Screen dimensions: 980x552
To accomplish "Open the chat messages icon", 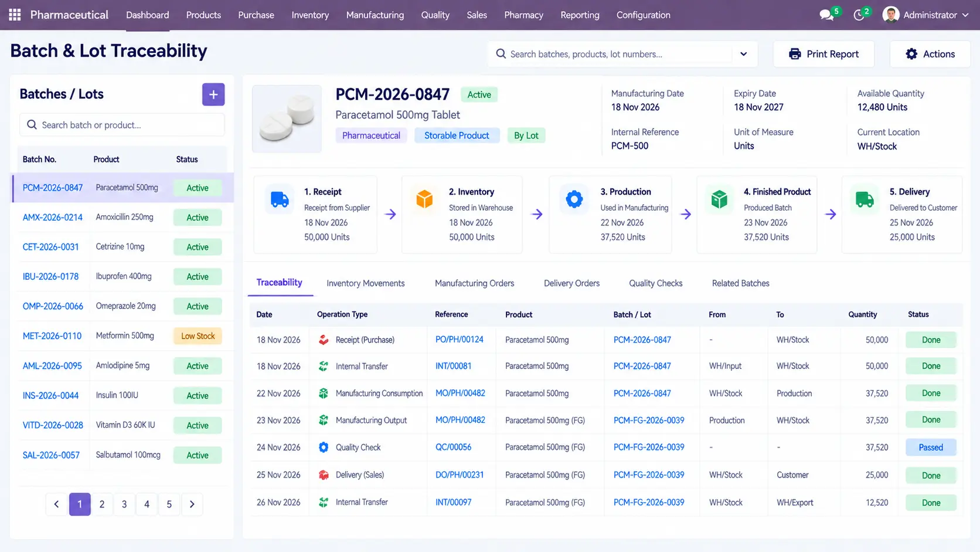I will (826, 15).
